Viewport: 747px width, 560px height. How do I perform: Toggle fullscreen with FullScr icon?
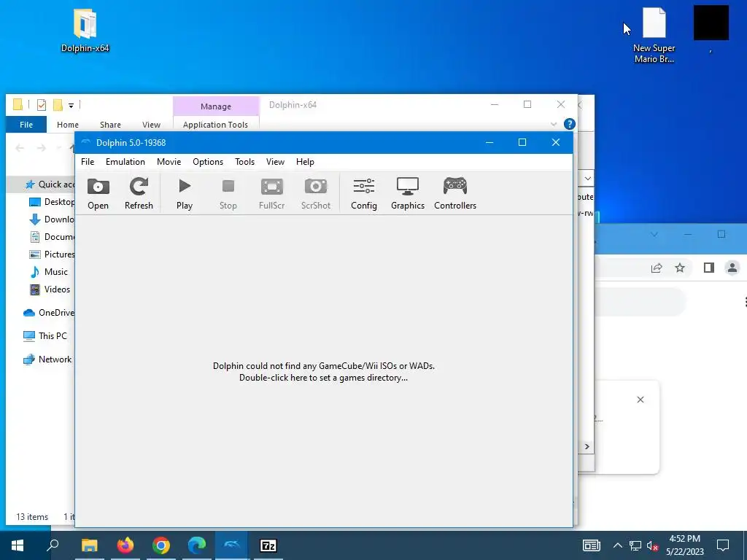(271, 193)
